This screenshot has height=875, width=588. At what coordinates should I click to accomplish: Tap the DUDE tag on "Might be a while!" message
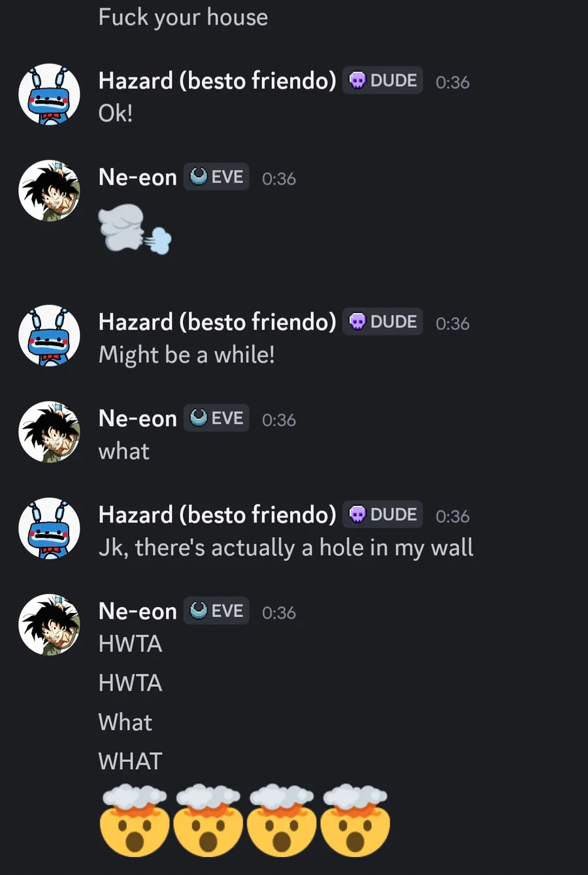click(x=383, y=322)
